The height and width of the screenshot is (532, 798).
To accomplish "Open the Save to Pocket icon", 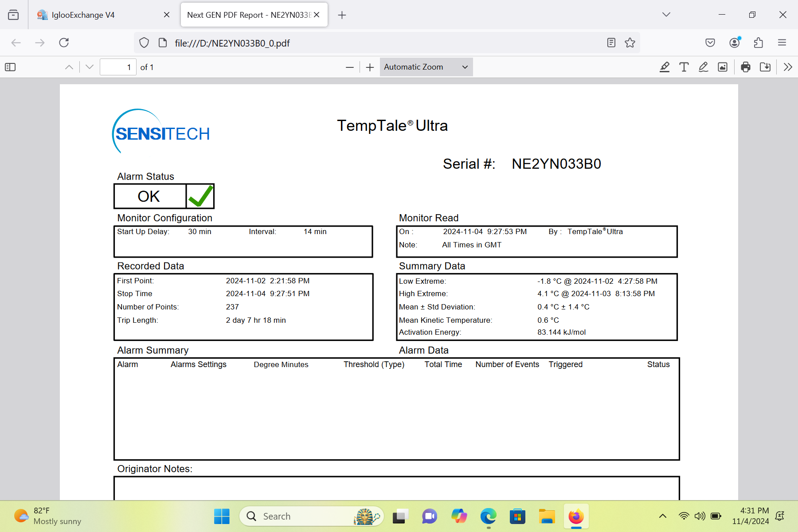I will pos(710,43).
